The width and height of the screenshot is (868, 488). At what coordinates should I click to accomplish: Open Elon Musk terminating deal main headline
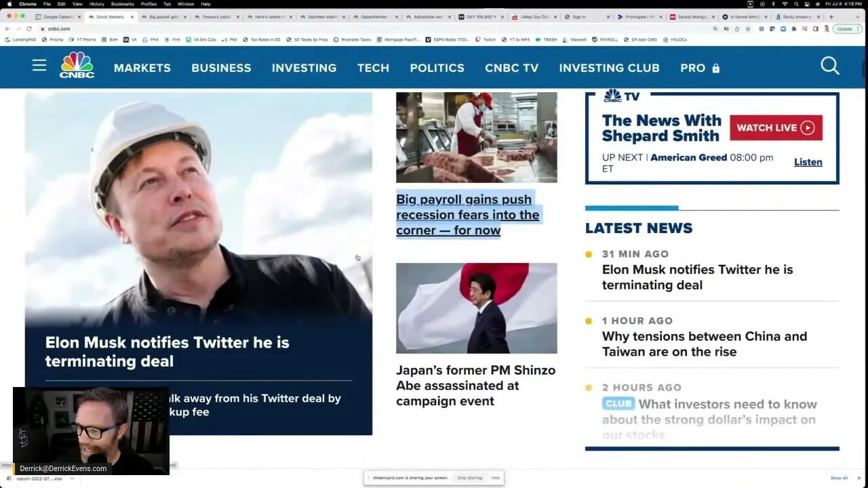coord(167,352)
